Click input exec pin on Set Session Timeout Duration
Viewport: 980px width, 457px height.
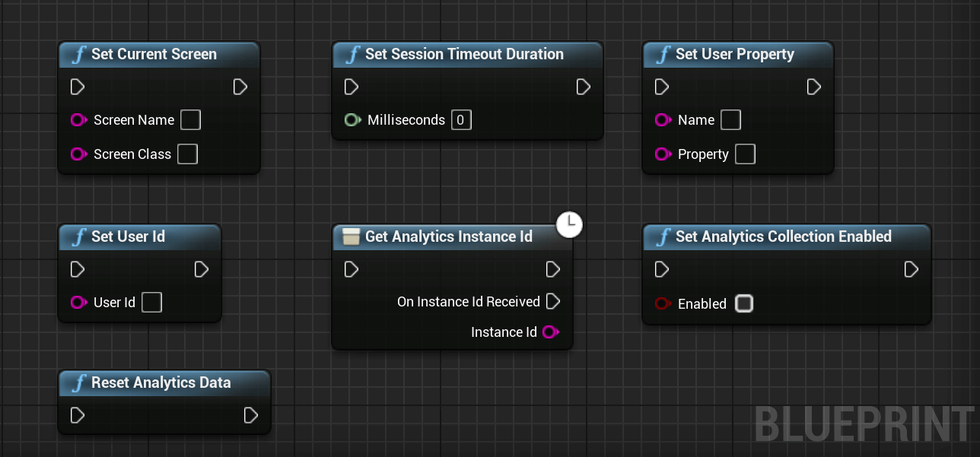tap(351, 87)
